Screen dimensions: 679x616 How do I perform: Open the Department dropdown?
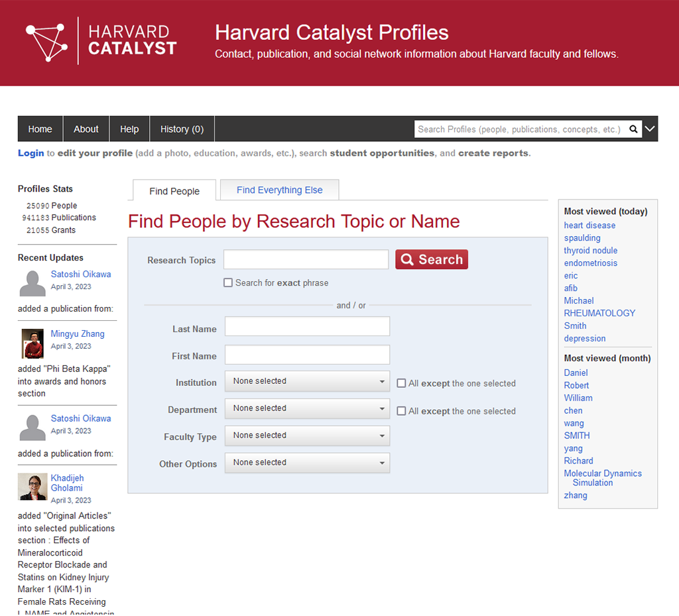click(x=307, y=409)
